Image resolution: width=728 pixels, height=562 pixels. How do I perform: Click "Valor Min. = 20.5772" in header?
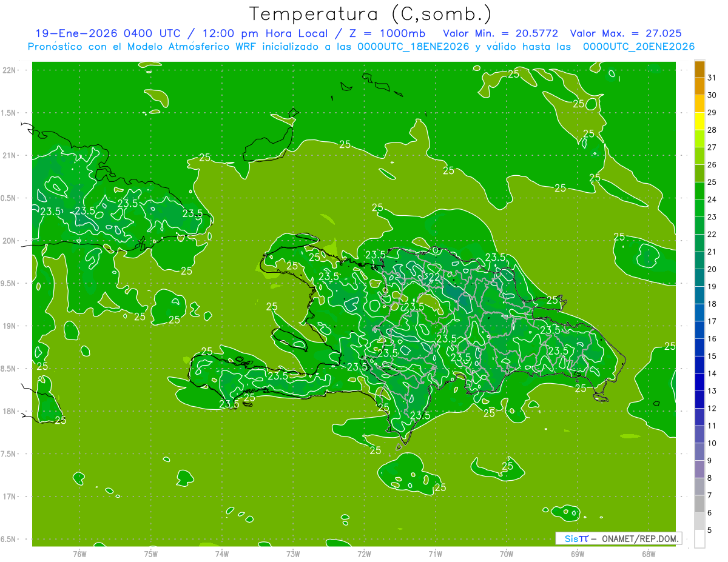click(x=500, y=33)
